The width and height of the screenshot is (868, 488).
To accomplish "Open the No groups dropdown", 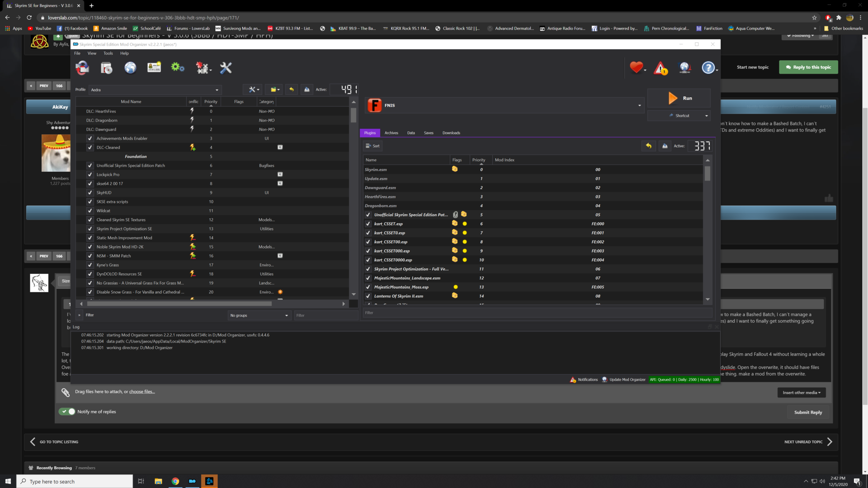I will point(259,315).
